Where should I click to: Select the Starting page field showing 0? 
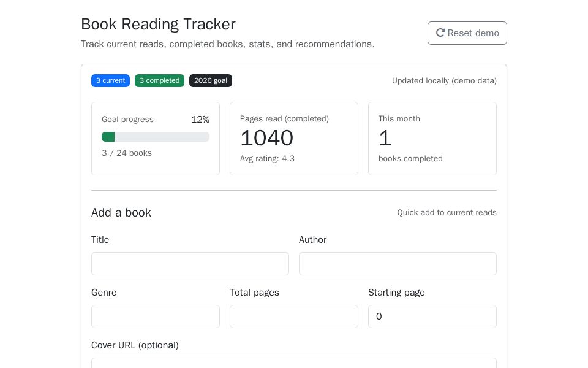[x=432, y=316]
